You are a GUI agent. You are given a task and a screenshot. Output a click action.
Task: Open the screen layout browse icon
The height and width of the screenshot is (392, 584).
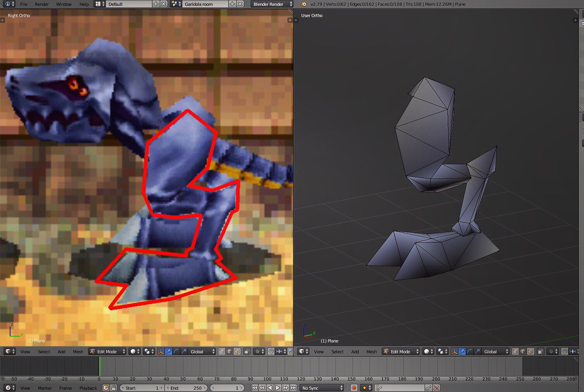[100, 4]
